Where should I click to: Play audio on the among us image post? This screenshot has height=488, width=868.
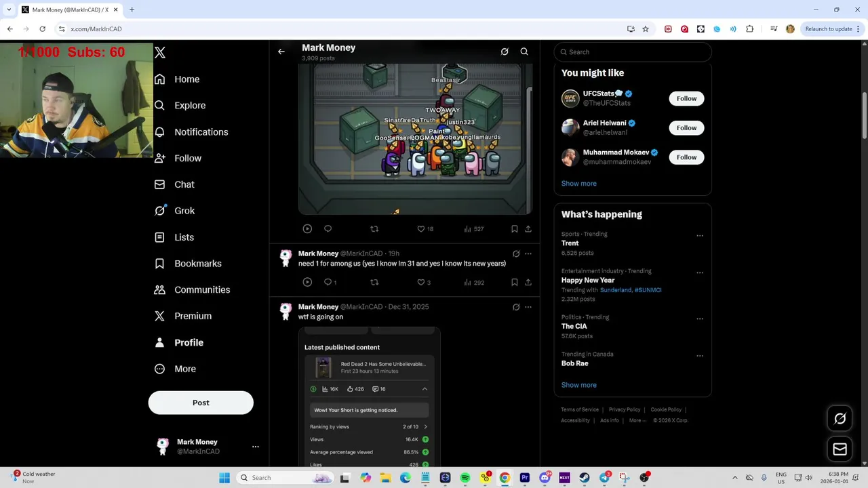tap(307, 229)
